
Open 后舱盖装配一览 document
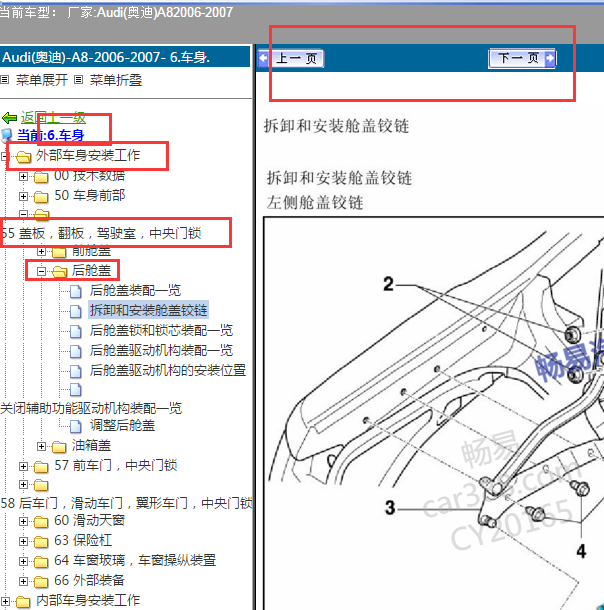click(135, 290)
